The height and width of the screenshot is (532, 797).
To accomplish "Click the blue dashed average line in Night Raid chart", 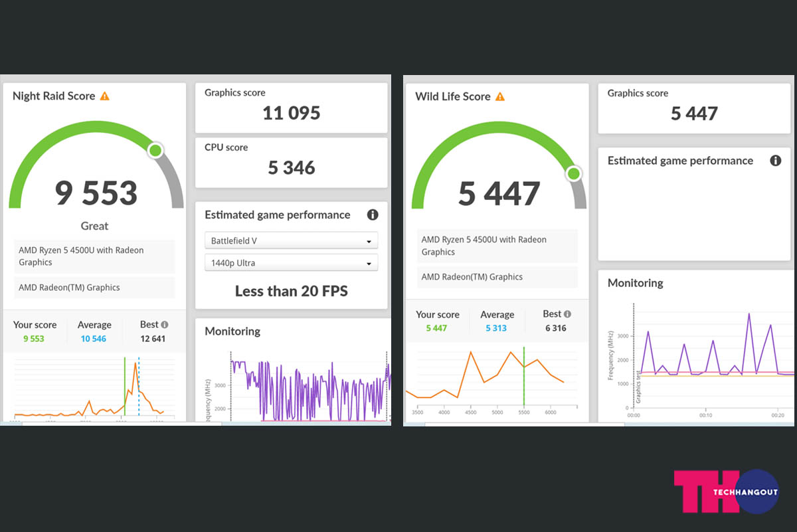I will pos(138,387).
